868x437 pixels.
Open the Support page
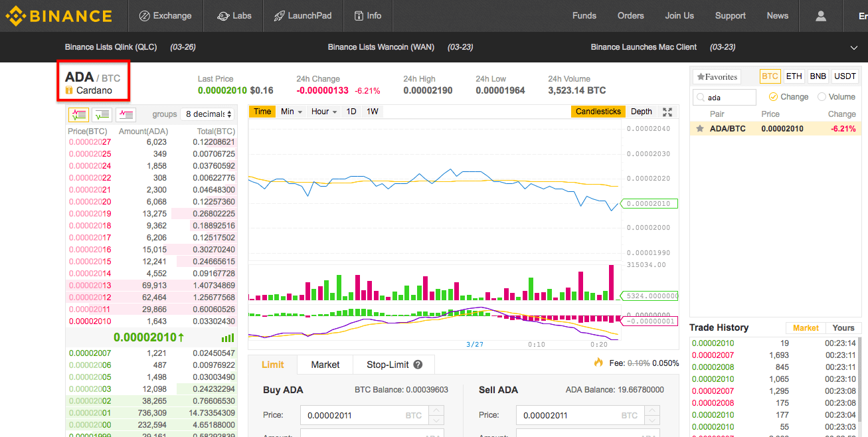click(x=731, y=16)
